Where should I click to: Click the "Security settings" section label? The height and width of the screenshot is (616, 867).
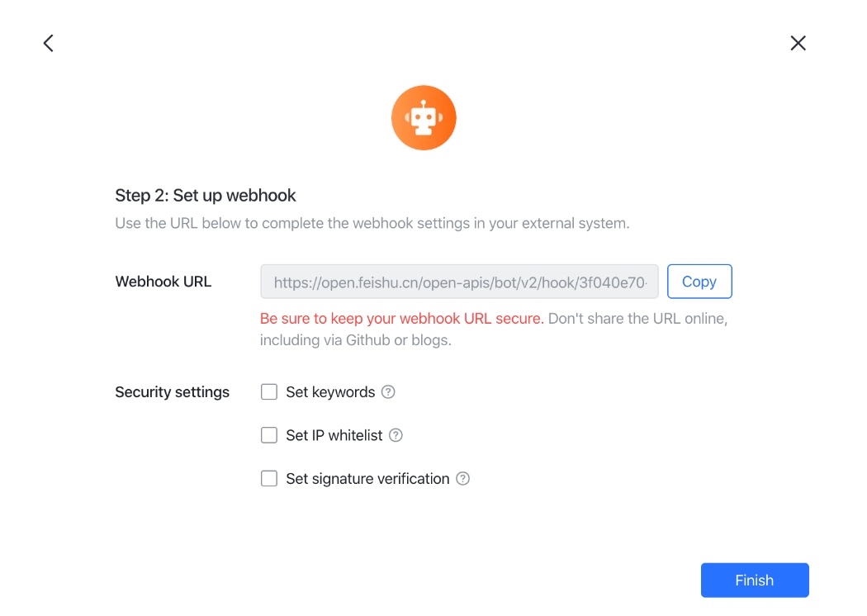point(172,392)
